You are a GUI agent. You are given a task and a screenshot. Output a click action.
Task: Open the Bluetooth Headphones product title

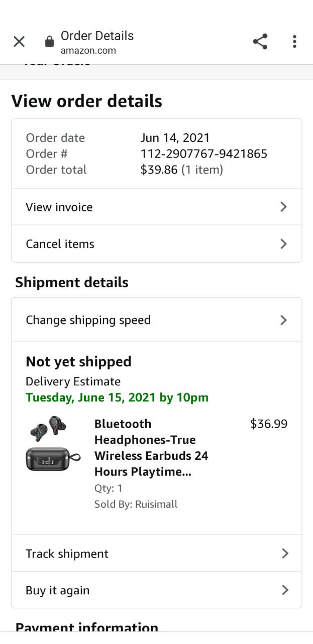[151, 448]
